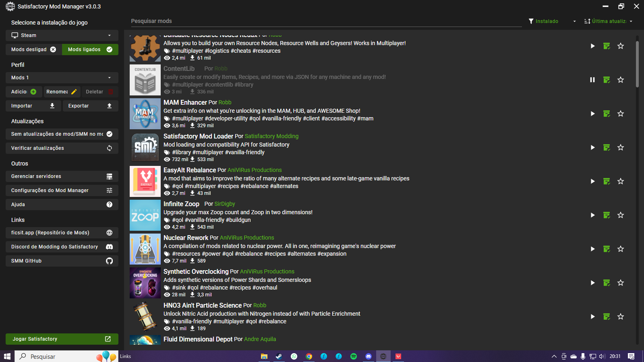This screenshot has height=362, width=644.
Task: Open the SMM GitHub link
Action: coord(62,261)
